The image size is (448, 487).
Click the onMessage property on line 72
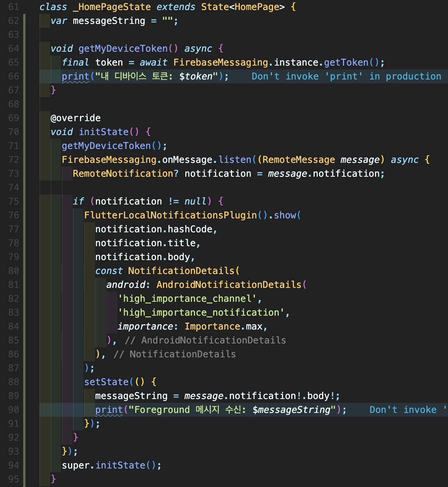[x=187, y=160]
